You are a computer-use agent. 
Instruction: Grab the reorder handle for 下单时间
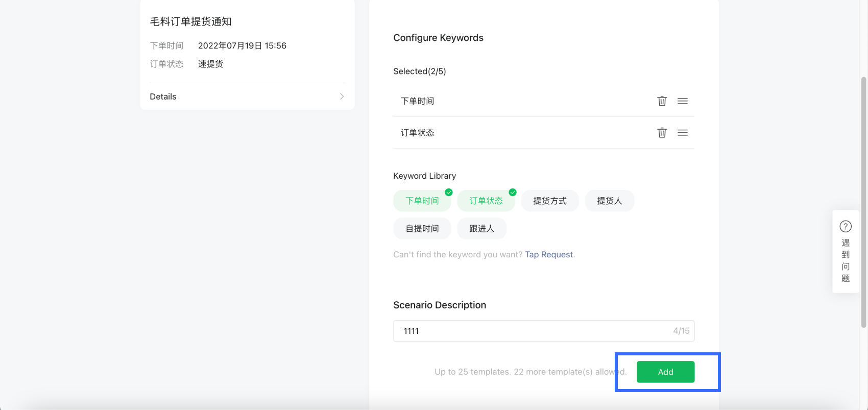[x=682, y=101]
